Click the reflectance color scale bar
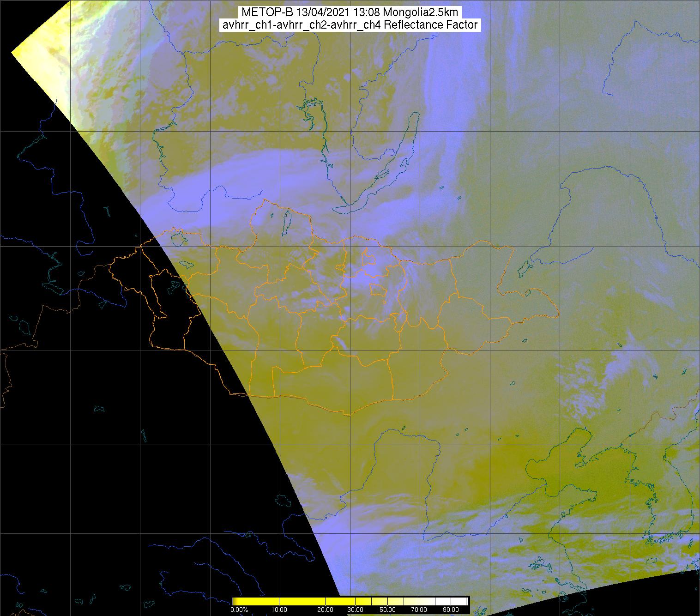 [x=350, y=601]
